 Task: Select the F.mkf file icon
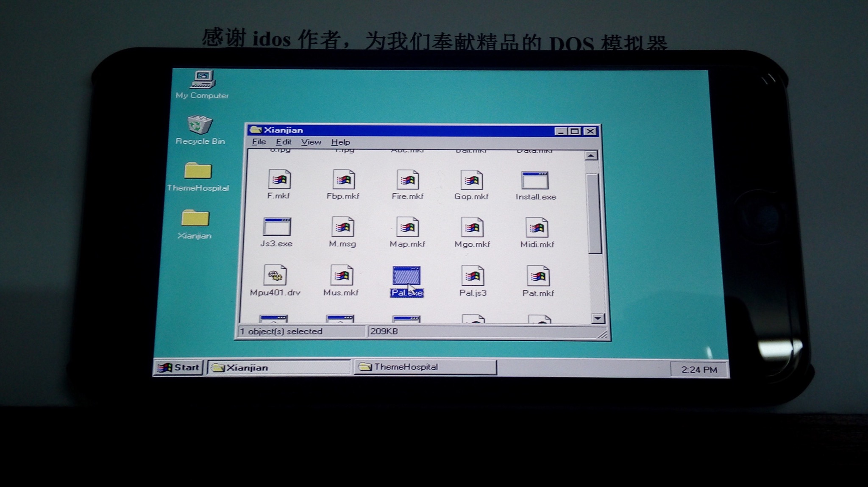[279, 179]
